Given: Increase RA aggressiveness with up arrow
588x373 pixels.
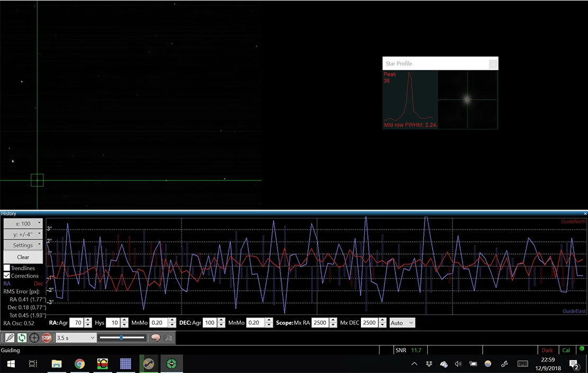Looking at the screenshot, I should 88,320.
